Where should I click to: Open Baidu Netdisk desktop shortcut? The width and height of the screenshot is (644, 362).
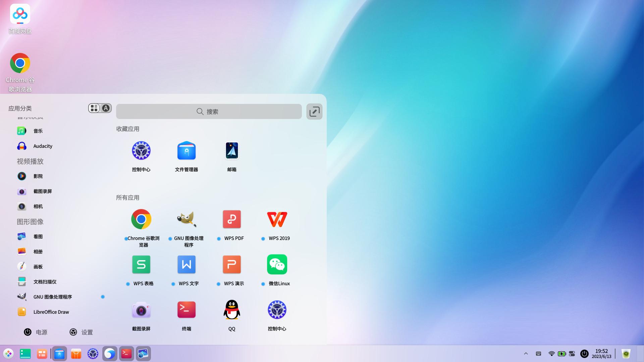pyautogui.click(x=19, y=14)
